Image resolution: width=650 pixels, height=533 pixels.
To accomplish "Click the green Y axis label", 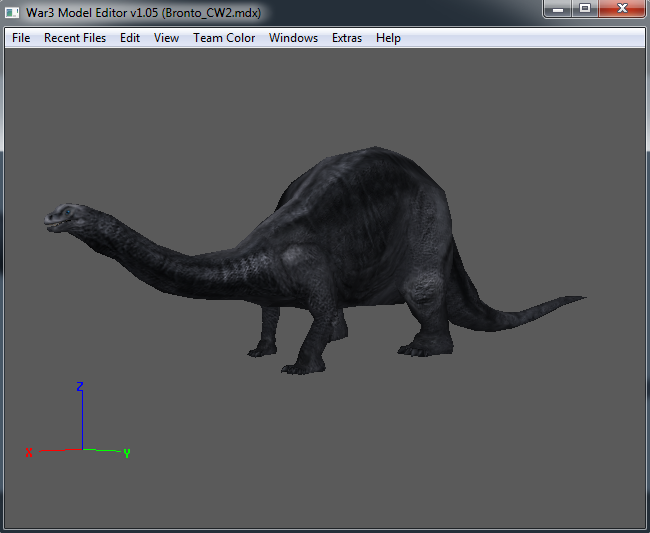I will tap(127, 453).
